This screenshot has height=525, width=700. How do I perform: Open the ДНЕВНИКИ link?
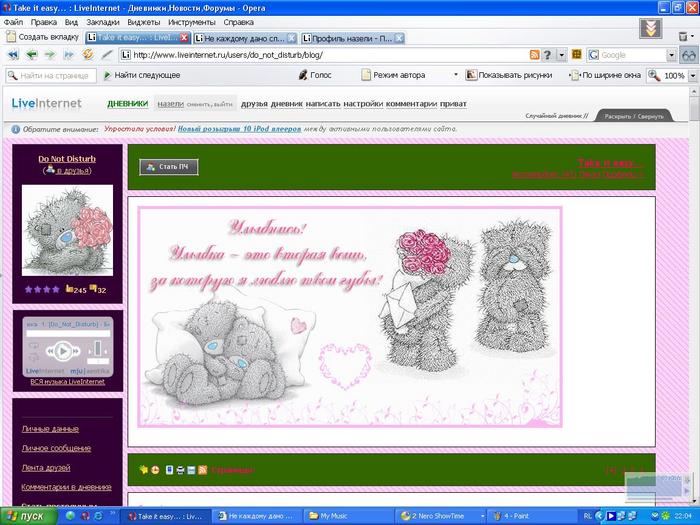(128, 104)
